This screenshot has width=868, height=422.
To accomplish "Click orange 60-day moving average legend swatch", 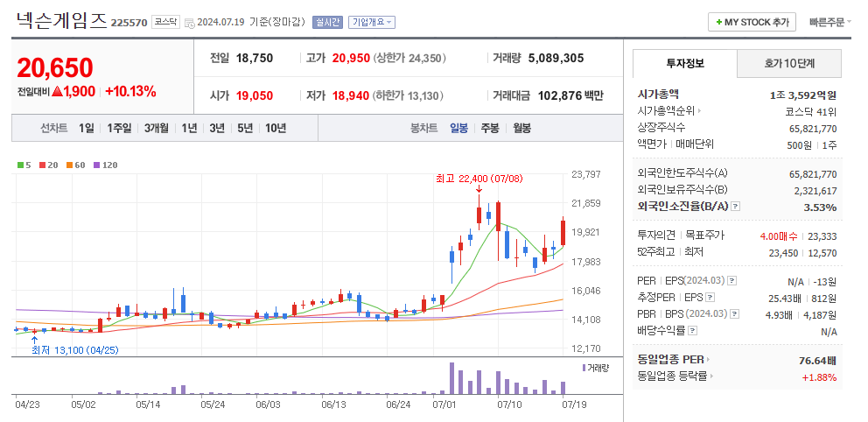I will [x=69, y=165].
